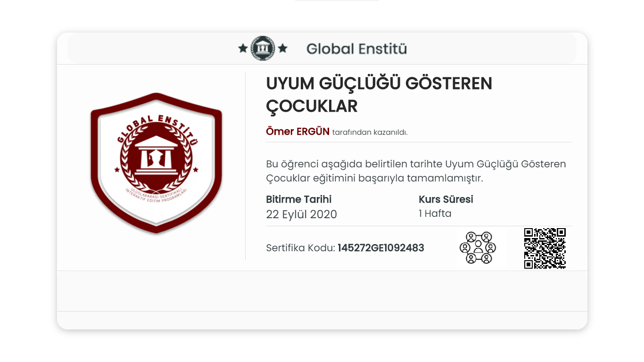This screenshot has width=644, height=362.
Task: Click the left star beside header logo
Action: point(243,48)
